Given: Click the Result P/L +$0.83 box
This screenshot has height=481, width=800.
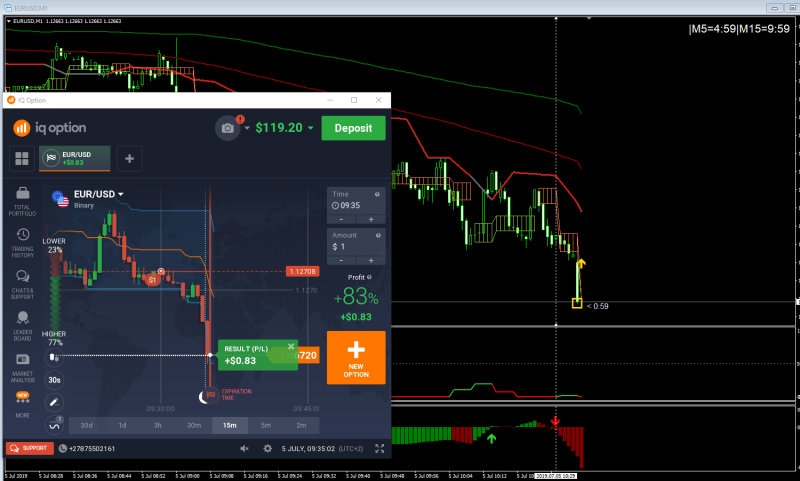Looking at the screenshot, I should 258,355.
